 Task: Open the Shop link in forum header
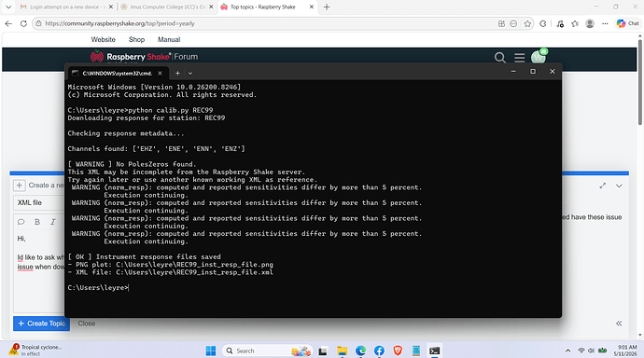137,40
